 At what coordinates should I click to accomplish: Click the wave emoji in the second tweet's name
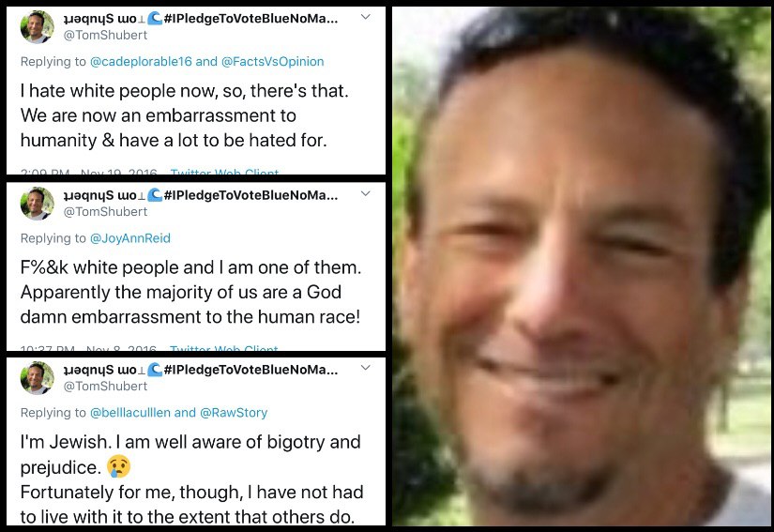(155, 195)
